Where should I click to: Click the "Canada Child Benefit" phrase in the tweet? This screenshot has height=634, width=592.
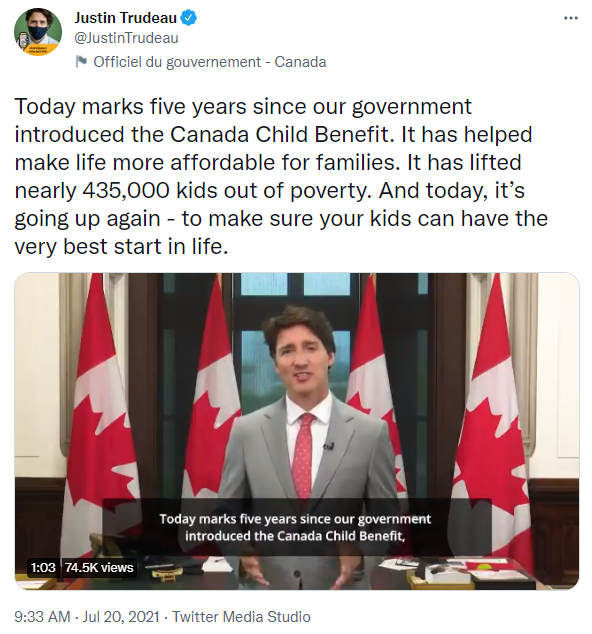click(282, 135)
